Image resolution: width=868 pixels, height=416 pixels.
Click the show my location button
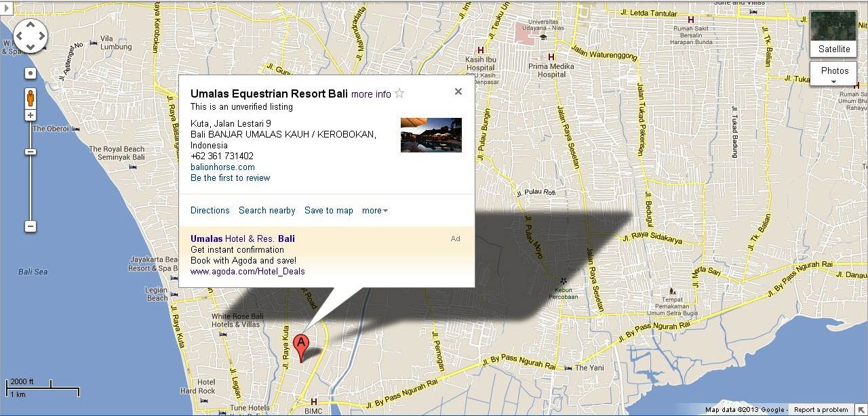[31, 73]
